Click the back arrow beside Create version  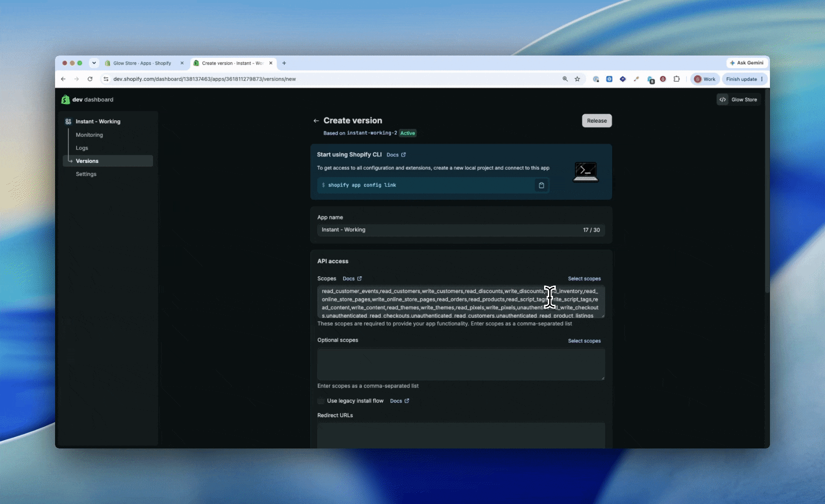316,121
